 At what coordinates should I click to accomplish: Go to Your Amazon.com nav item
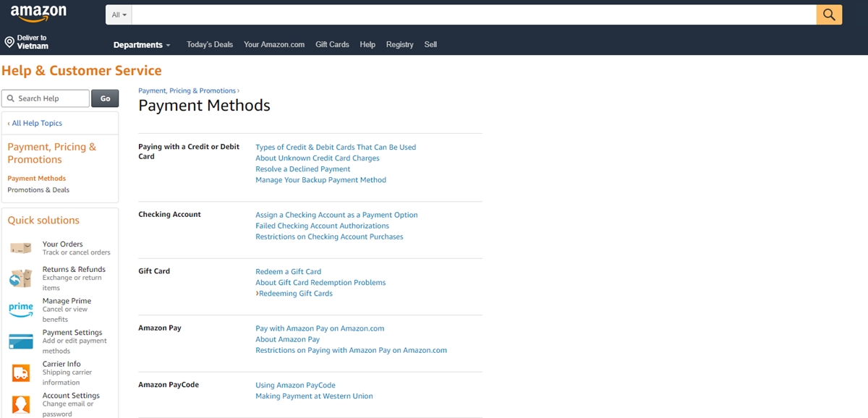(x=274, y=44)
